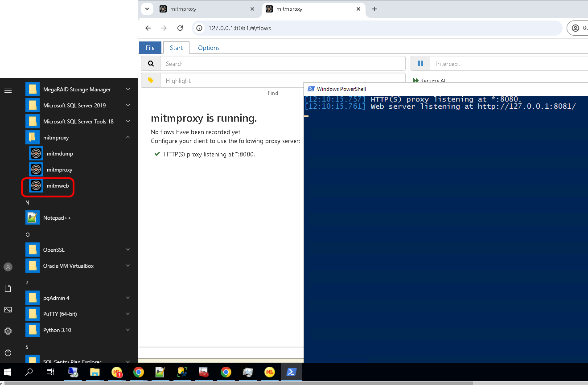Click the Windows Start button

tap(8, 372)
